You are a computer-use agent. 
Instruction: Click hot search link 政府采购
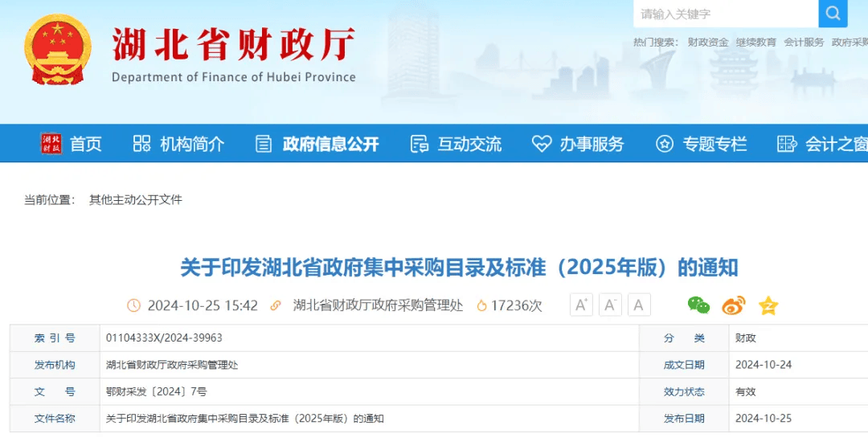click(x=850, y=42)
